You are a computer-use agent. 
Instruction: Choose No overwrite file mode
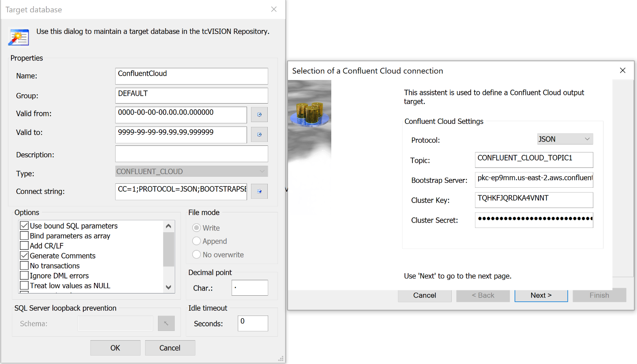click(x=196, y=255)
